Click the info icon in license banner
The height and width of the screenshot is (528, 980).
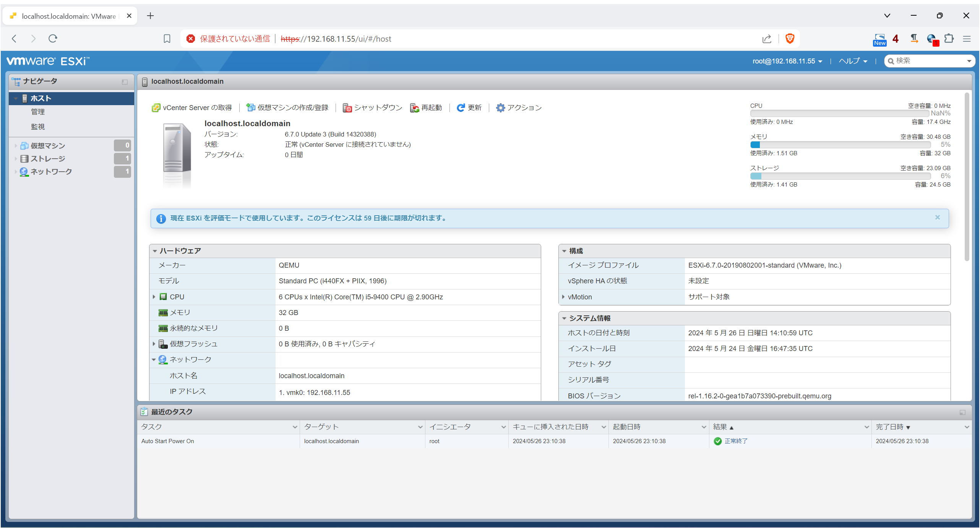161,218
